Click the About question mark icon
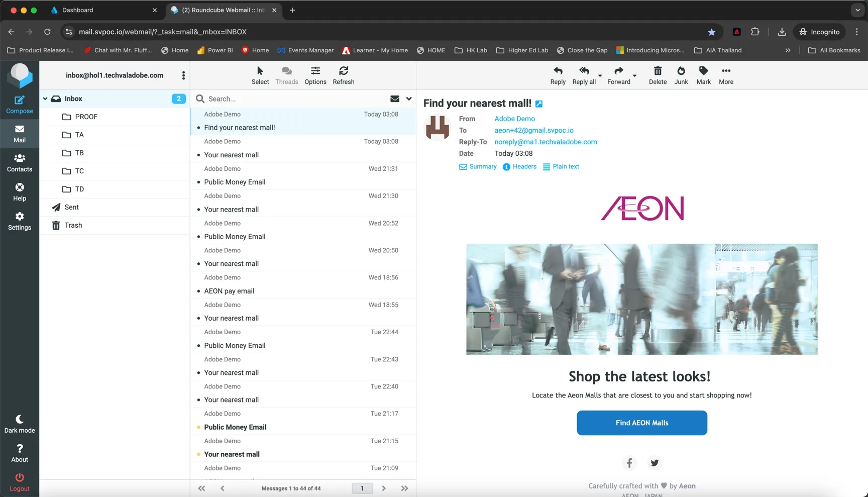Viewport: 868px width, 497px height. pos(20,448)
